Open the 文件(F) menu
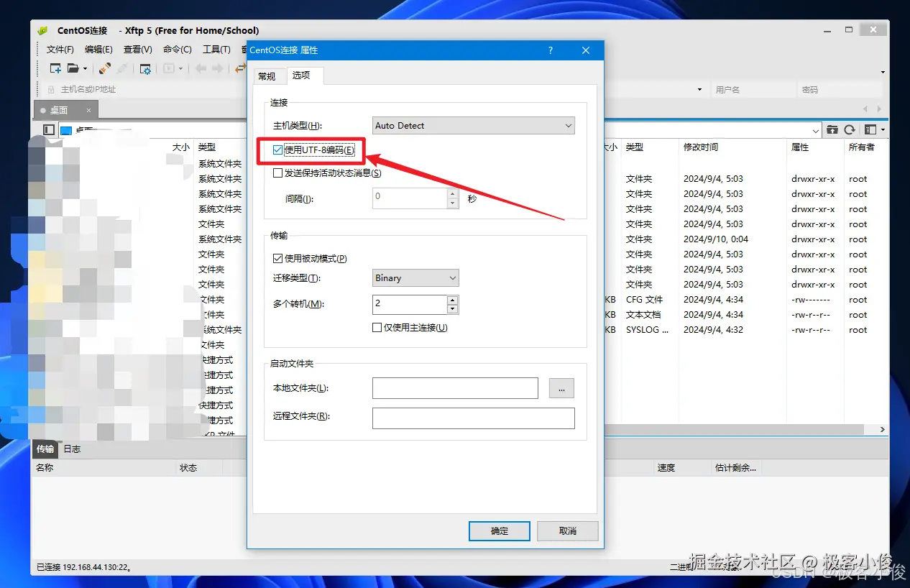This screenshot has width=910, height=588. pos(60,50)
